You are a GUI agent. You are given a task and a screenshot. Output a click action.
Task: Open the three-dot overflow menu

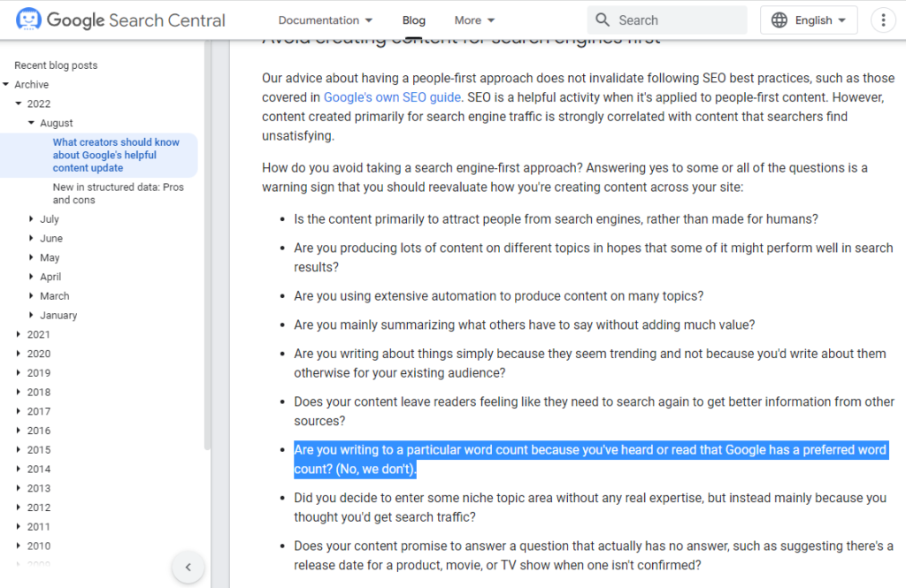tap(883, 20)
